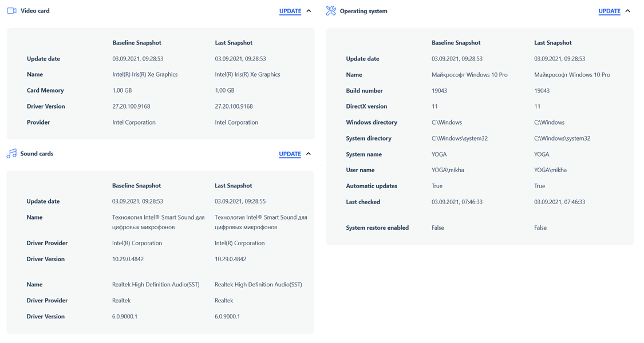Collapse the Sound cards panel chevron
The width and height of the screenshot is (644, 343).
(309, 154)
